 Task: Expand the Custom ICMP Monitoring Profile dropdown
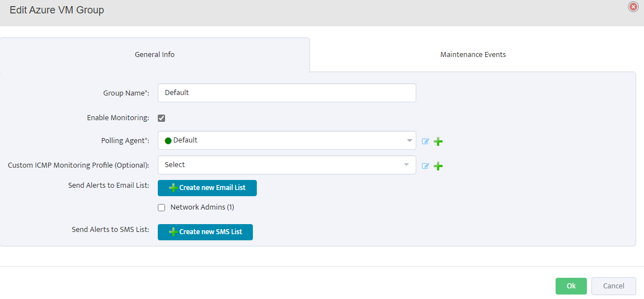pyautogui.click(x=286, y=165)
